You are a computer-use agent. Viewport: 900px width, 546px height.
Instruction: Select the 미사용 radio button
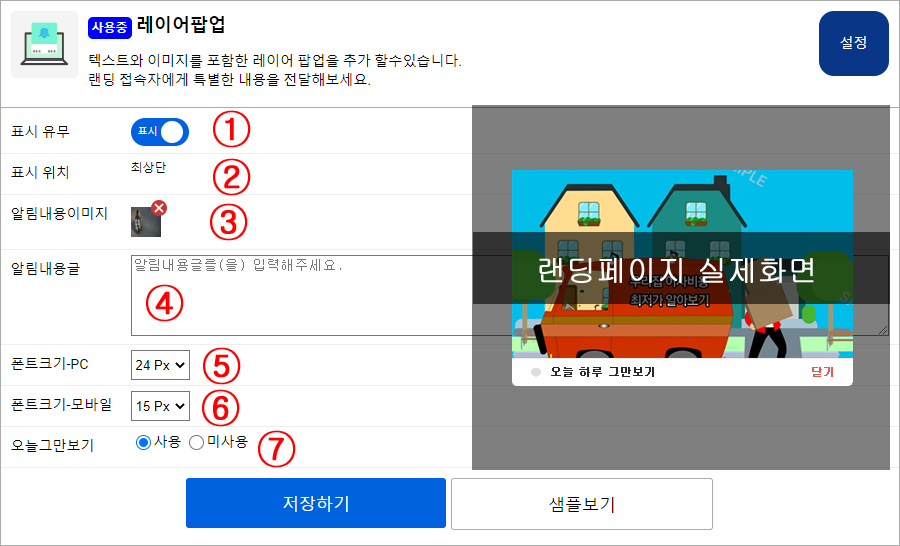[196, 443]
